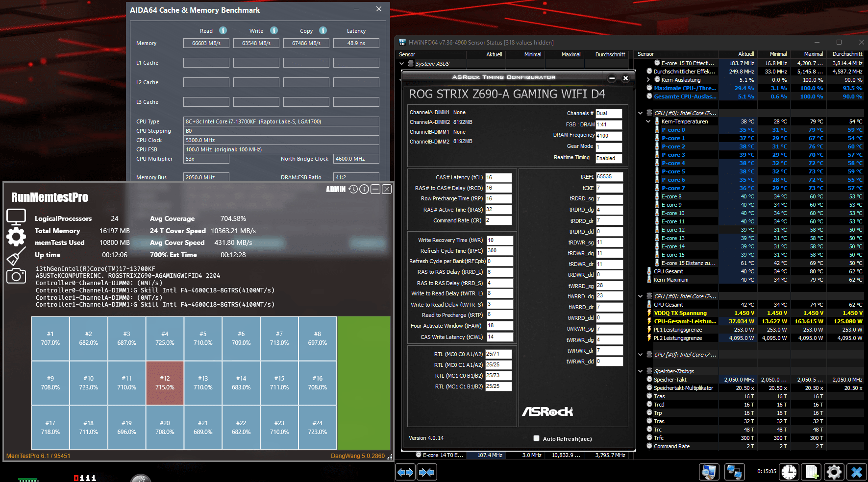Click Refresh Cycle Time (tRFC) field

coord(499,250)
